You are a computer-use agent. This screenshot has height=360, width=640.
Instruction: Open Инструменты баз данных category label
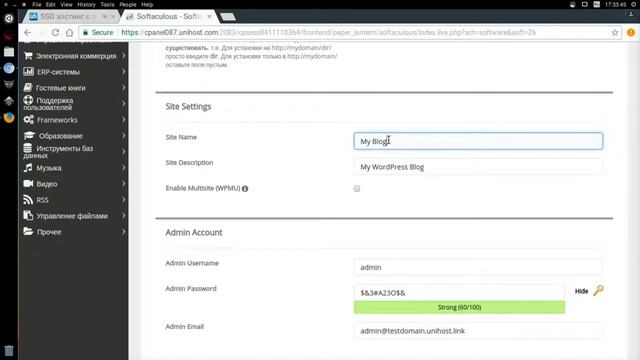click(x=58, y=151)
